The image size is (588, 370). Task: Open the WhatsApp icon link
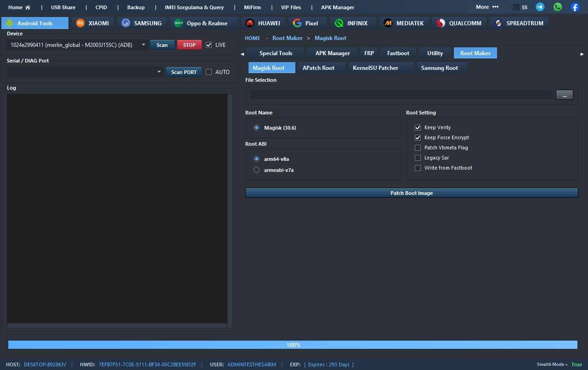558,7
